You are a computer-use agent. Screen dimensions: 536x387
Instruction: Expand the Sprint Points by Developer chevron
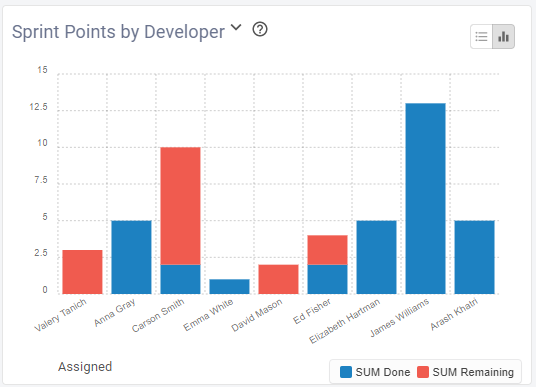(x=236, y=27)
